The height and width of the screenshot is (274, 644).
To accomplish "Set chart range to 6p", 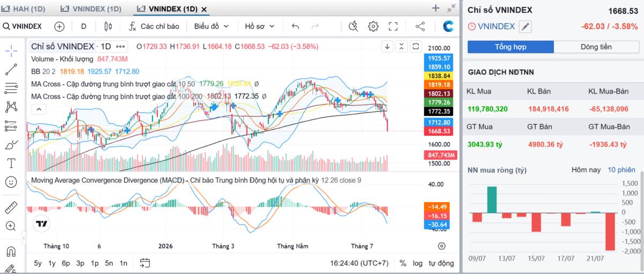I will (66, 263).
